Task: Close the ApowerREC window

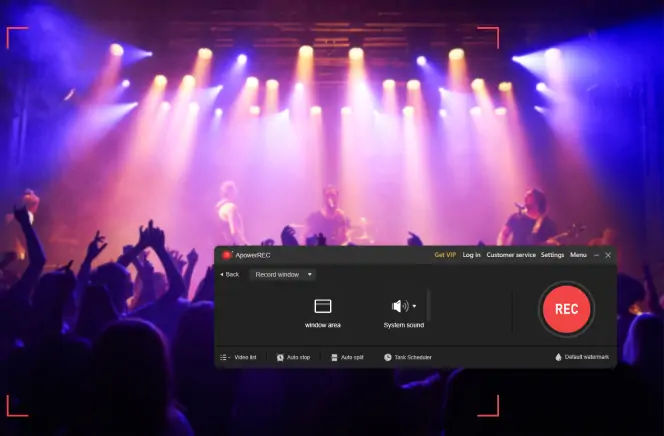Action: [x=608, y=255]
